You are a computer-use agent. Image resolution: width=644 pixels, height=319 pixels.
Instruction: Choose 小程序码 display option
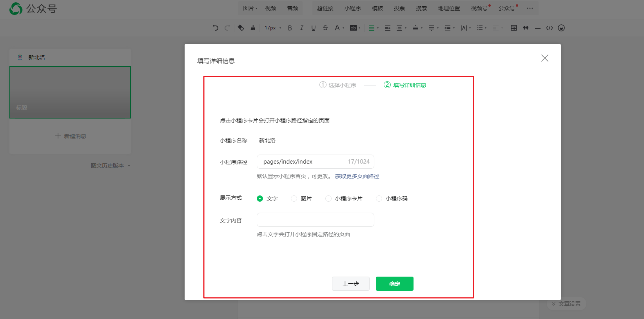click(x=379, y=199)
